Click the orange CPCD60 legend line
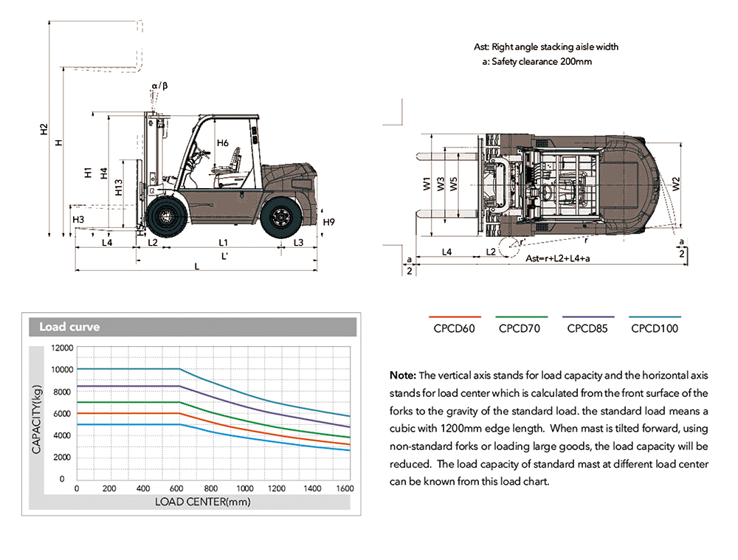The image size is (738, 560). click(x=454, y=316)
